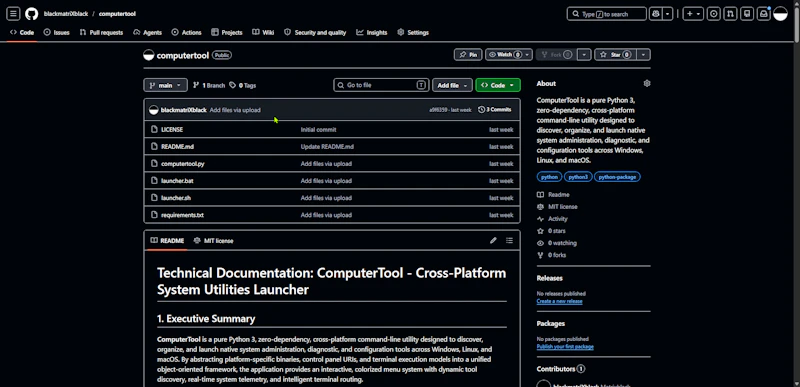800x387 pixels.
Task: Open Update README.md commit message
Action: 327,146
